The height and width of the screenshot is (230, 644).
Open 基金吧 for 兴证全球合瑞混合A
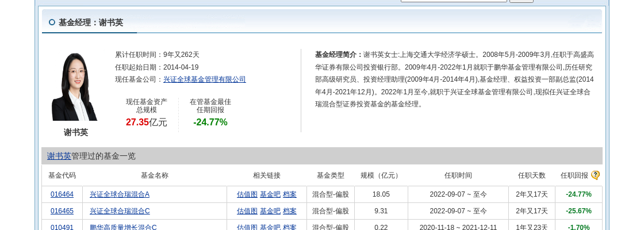270,194
